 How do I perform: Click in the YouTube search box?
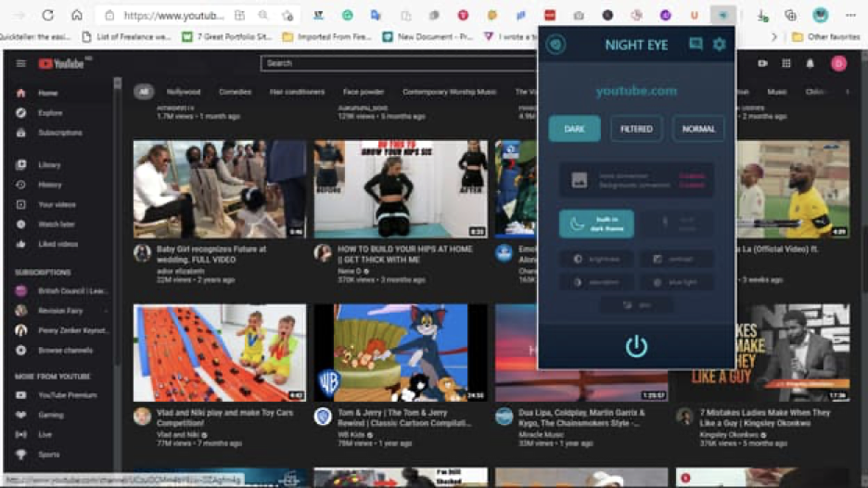(x=399, y=63)
